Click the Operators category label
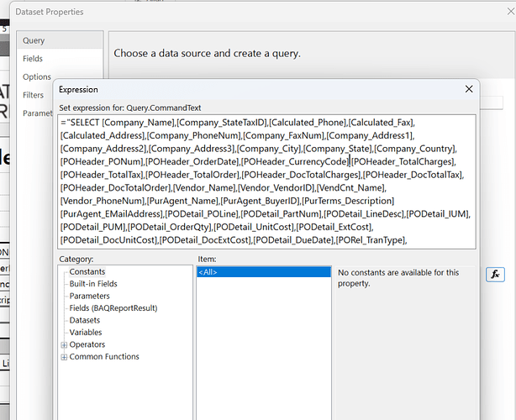This screenshot has height=420, width=516. tap(87, 344)
